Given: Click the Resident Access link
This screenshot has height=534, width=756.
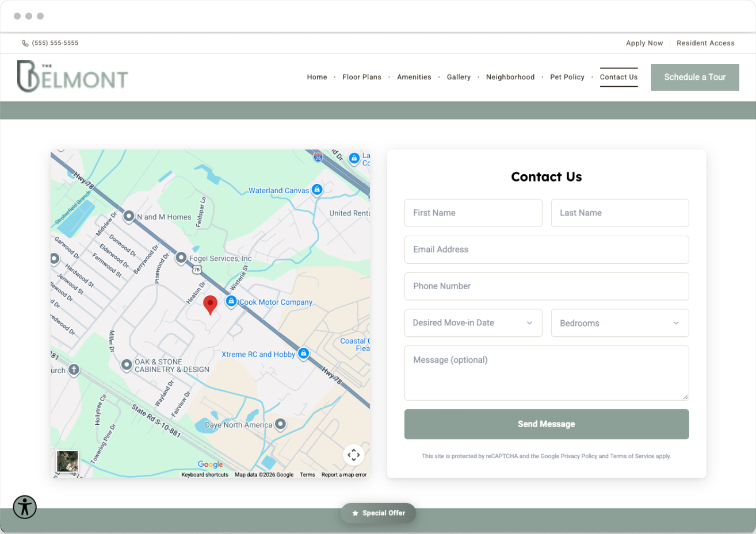Looking at the screenshot, I should pyautogui.click(x=705, y=43).
